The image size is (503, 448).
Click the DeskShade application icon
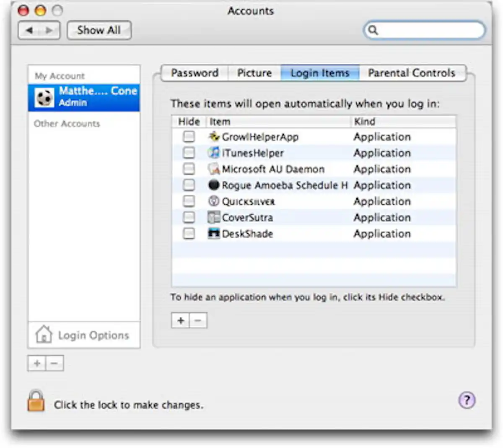click(x=214, y=234)
